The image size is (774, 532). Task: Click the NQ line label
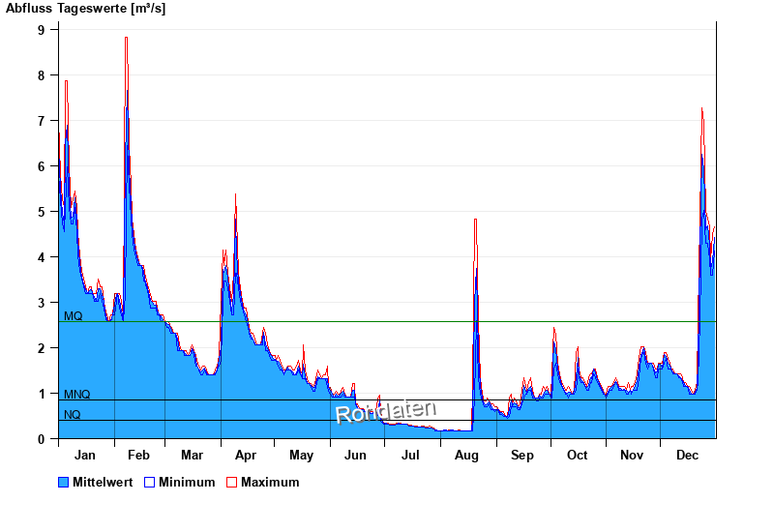73,415
